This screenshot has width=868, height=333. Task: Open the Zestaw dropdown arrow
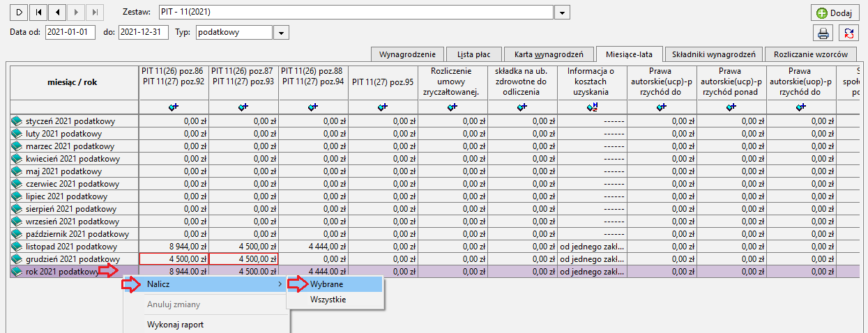pos(563,13)
